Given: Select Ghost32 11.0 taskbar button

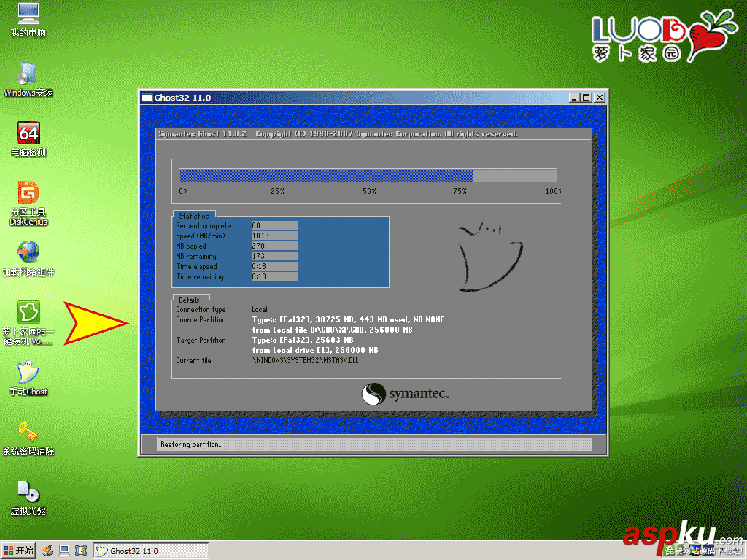Looking at the screenshot, I should pyautogui.click(x=150, y=551).
